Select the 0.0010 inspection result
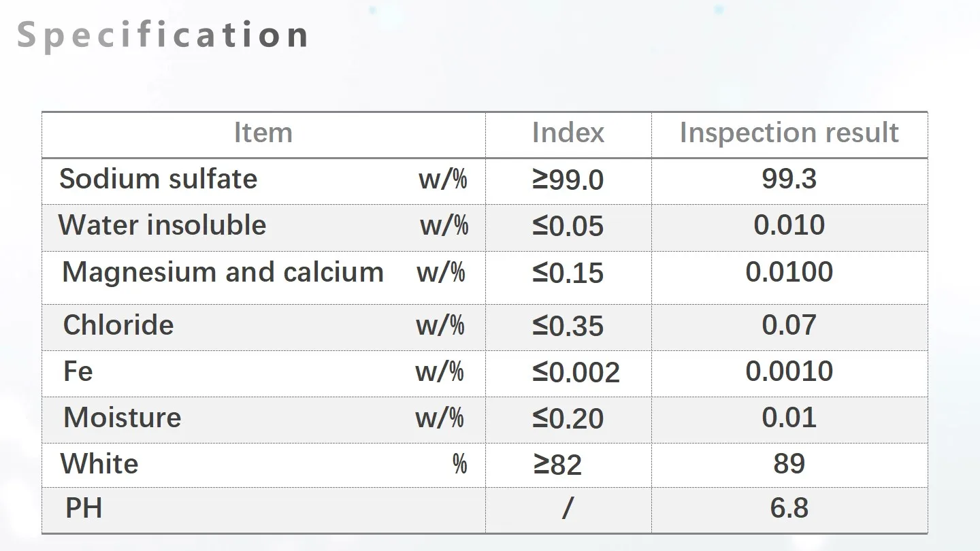The width and height of the screenshot is (980, 551). coord(789,371)
